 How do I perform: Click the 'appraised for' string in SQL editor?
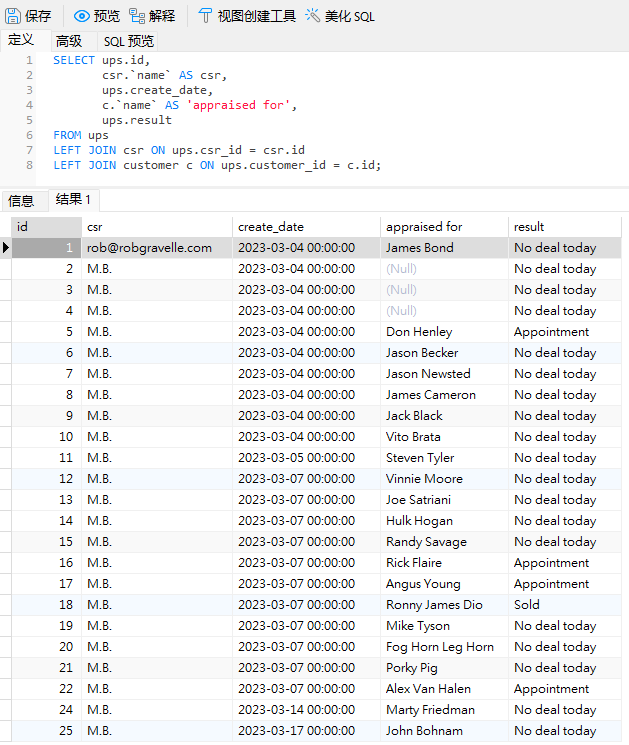238,105
